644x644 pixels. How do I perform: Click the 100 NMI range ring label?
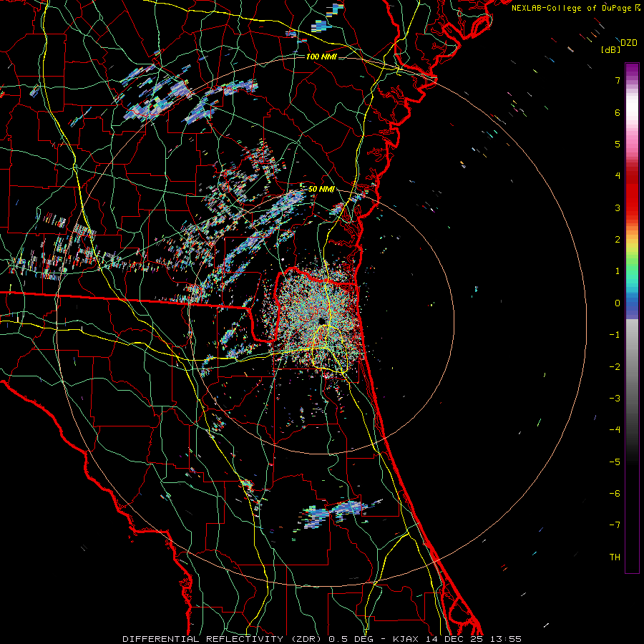[321, 57]
